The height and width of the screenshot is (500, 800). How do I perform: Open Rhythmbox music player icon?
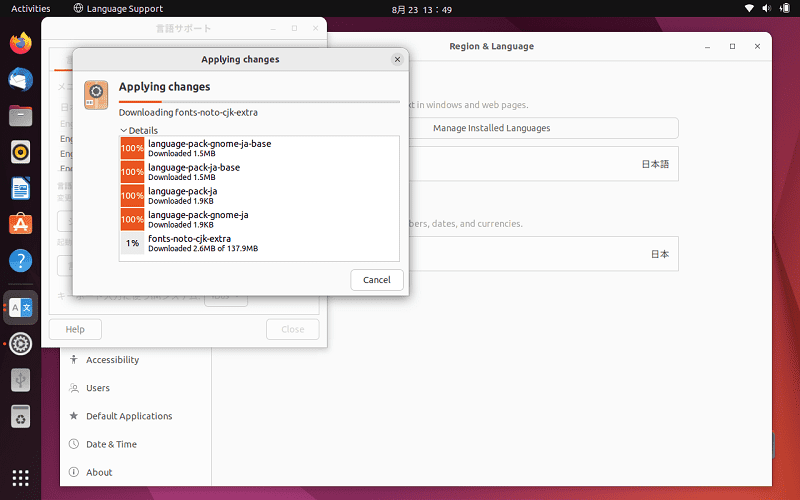(x=20, y=152)
